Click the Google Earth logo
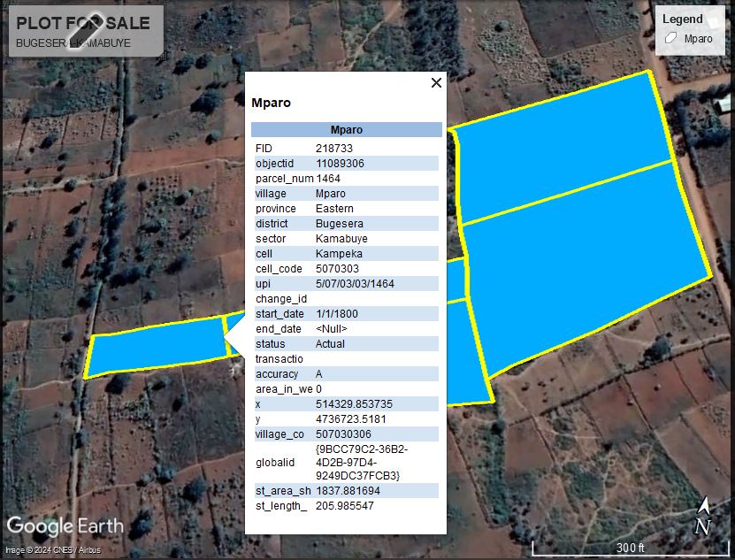The width and height of the screenshot is (735, 560). pos(65,526)
